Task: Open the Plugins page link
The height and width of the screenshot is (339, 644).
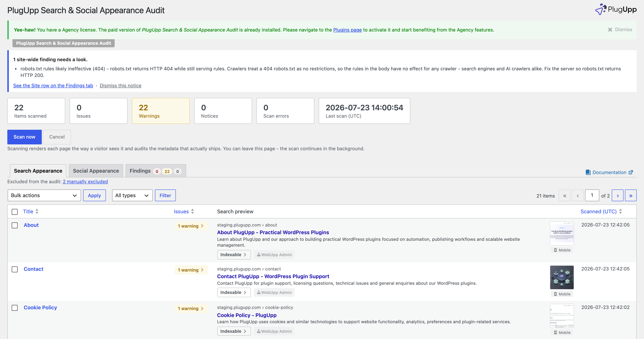Action: pos(347,30)
